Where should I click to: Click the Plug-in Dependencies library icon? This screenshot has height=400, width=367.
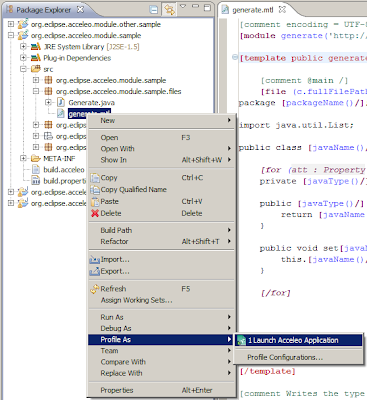[36, 58]
